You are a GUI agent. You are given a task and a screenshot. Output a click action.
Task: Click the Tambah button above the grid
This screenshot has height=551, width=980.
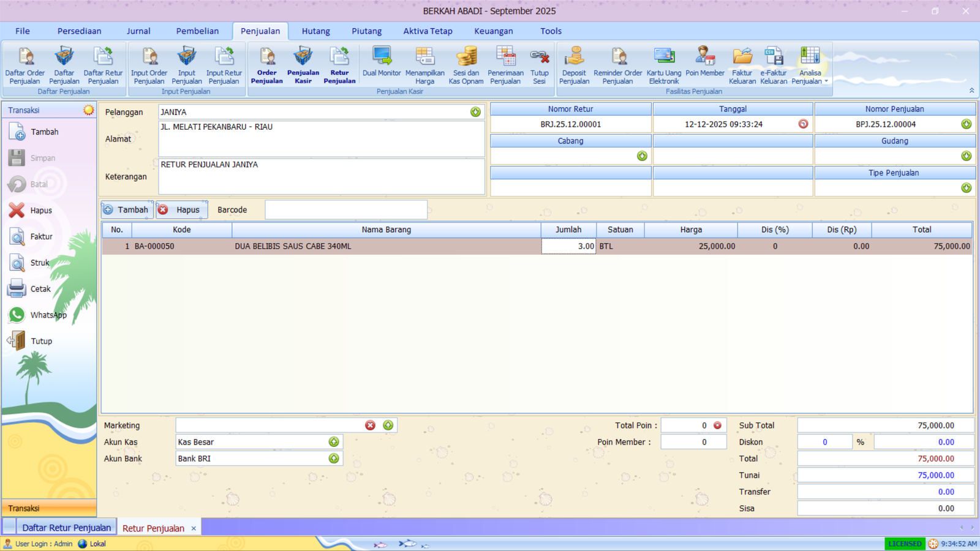[127, 209]
